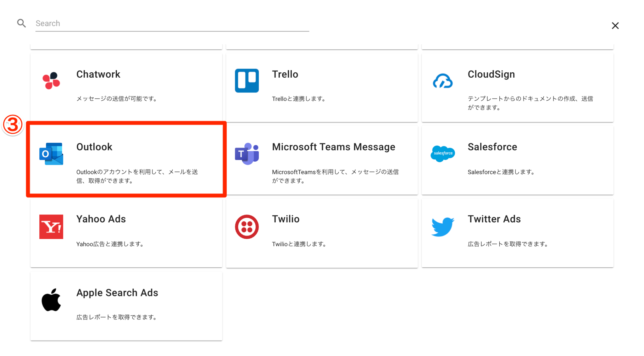Click the Microsoft Teams logo icon
Image resolution: width=644 pixels, height=356 pixels.
click(x=247, y=153)
